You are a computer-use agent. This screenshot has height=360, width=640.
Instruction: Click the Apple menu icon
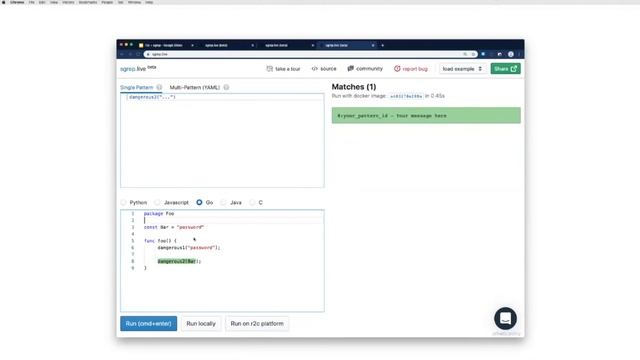4,2
